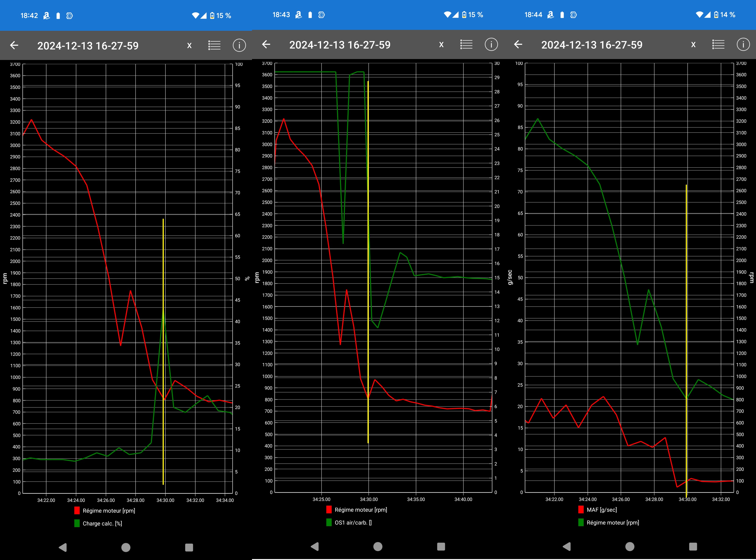Tap Régime moteur [rpm] label on the 18:43 screen
The height and width of the screenshot is (560, 756).
(x=361, y=510)
